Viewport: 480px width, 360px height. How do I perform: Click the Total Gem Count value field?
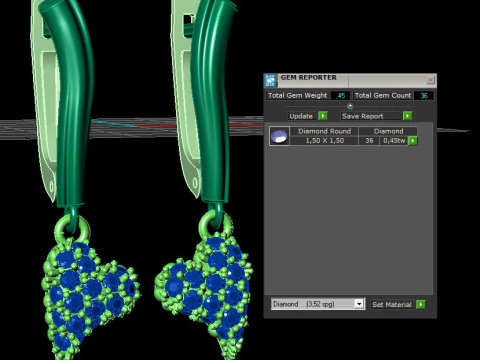pos(424,96)
